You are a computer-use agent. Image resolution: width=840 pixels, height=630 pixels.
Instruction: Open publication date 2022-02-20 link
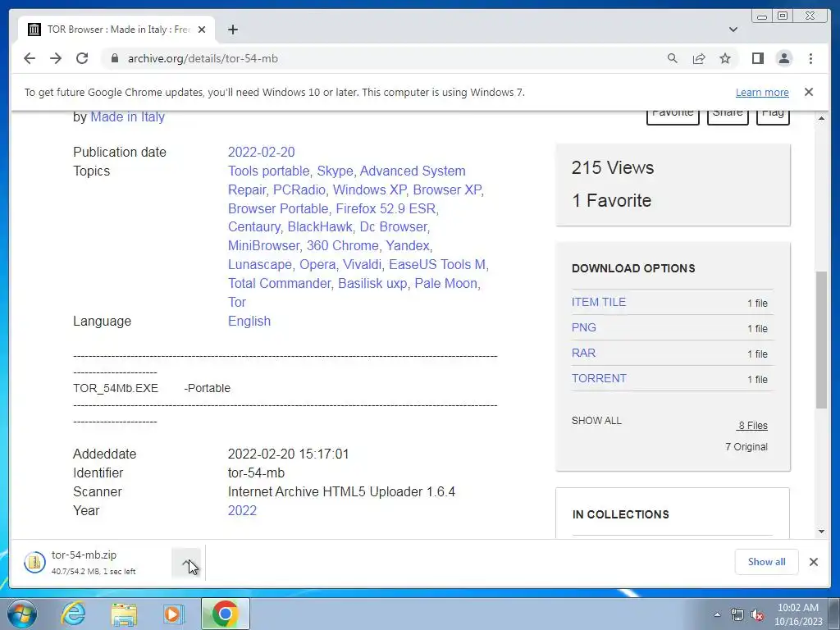262,152
